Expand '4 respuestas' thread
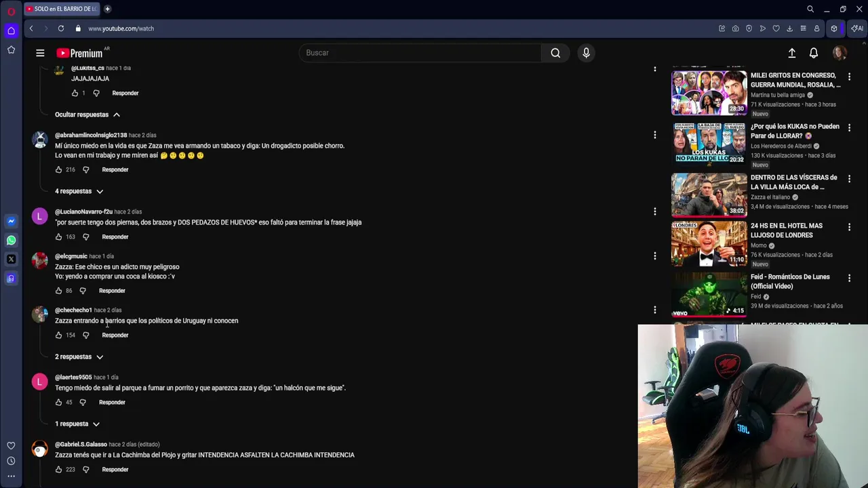 (79, 191)
